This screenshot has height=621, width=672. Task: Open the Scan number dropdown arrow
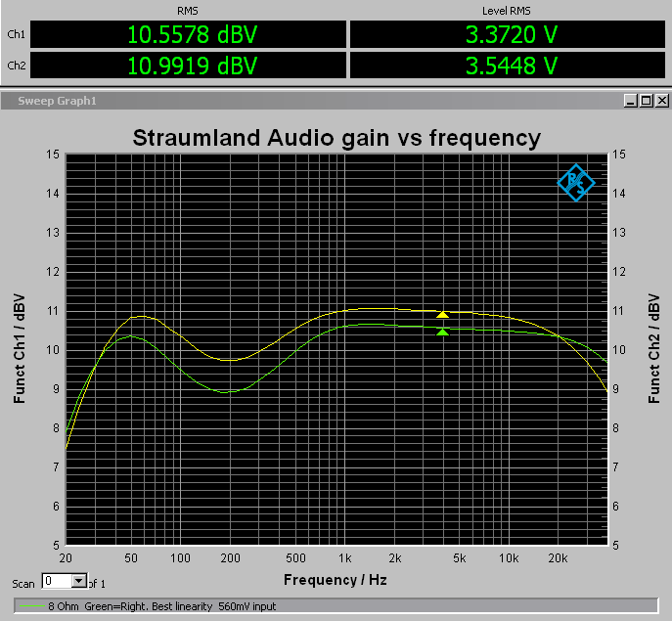(79, 581)
